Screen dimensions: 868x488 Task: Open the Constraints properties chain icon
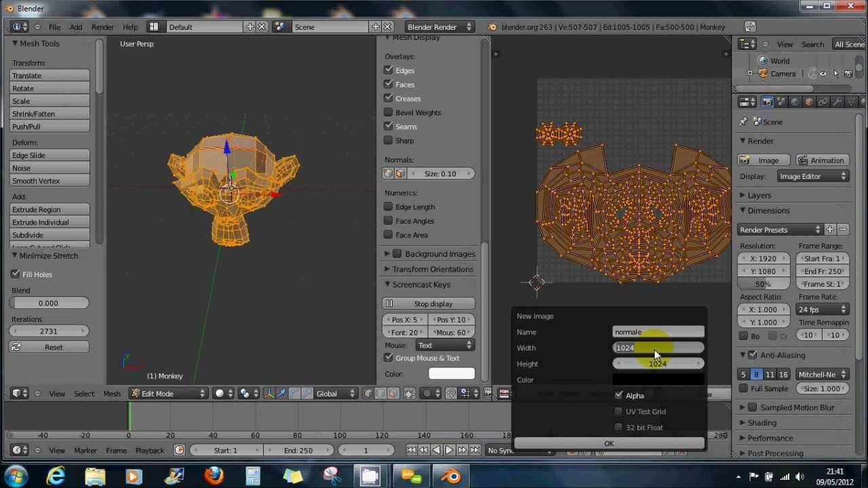coord(823,102)
